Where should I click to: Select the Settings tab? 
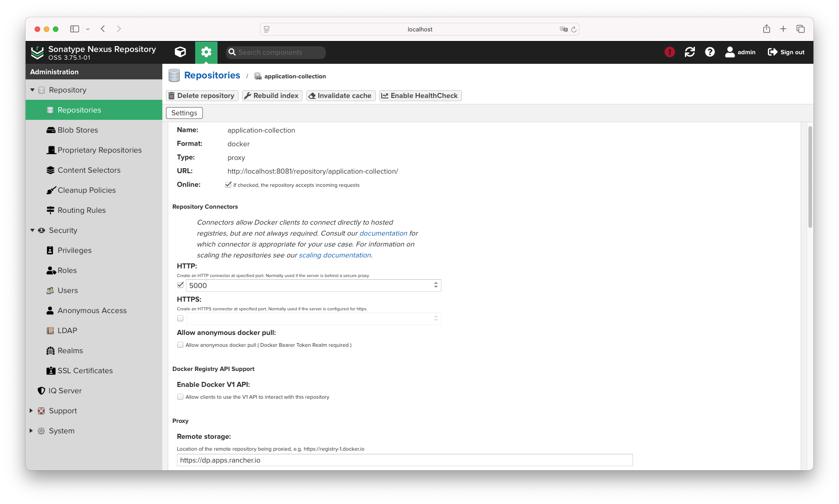click(x=184, y=113)
